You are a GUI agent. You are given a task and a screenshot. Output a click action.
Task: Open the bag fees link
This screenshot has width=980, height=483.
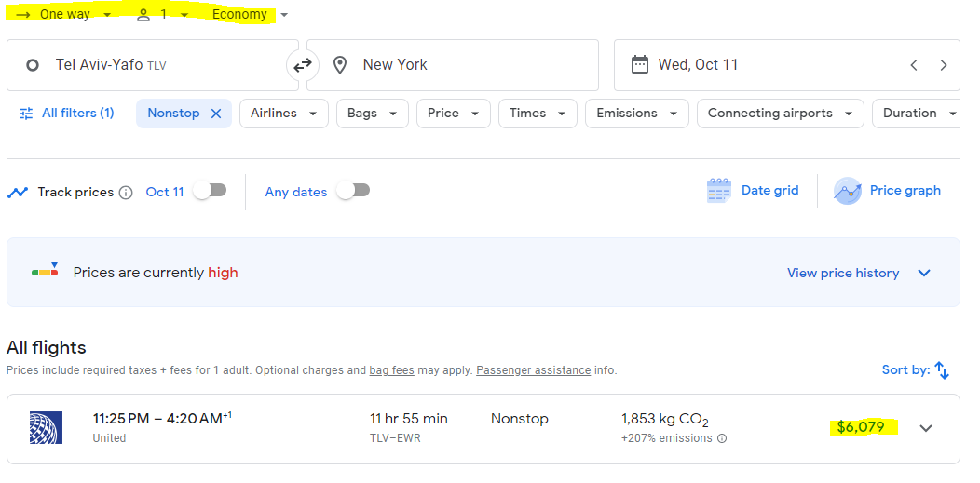391,370
